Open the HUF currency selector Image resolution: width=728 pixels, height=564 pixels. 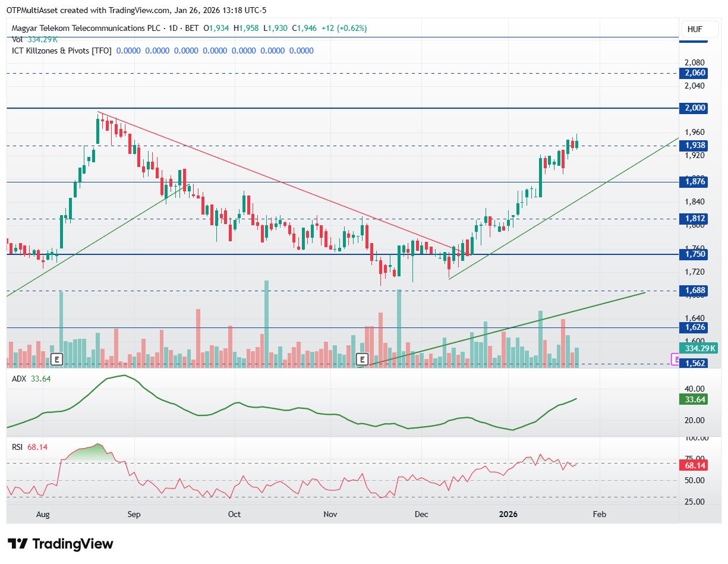coord(695,29)
